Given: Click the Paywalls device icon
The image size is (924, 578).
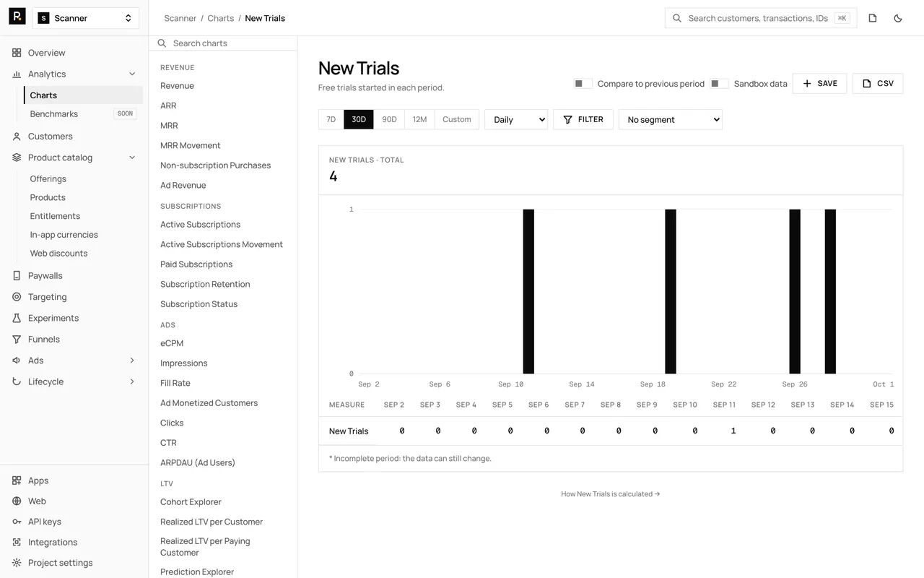Looking at the screenshot, I should click(17, 275).
